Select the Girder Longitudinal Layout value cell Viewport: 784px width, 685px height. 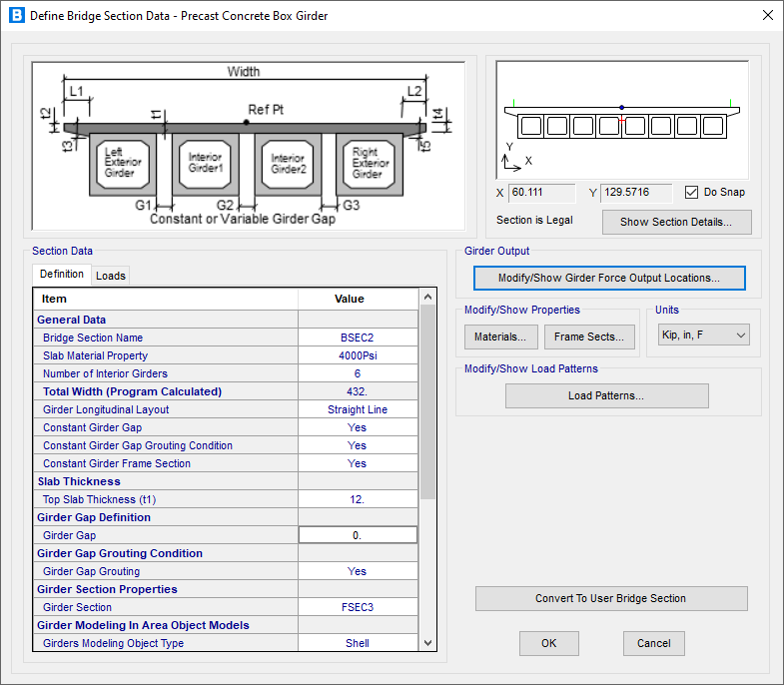(x=358, y=409)
